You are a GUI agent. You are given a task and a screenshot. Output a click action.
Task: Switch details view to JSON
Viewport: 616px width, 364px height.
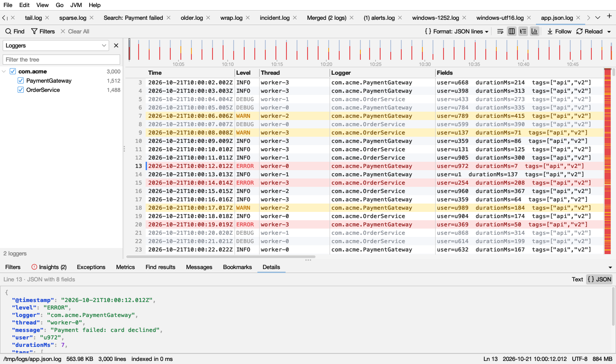pos(599,279)
